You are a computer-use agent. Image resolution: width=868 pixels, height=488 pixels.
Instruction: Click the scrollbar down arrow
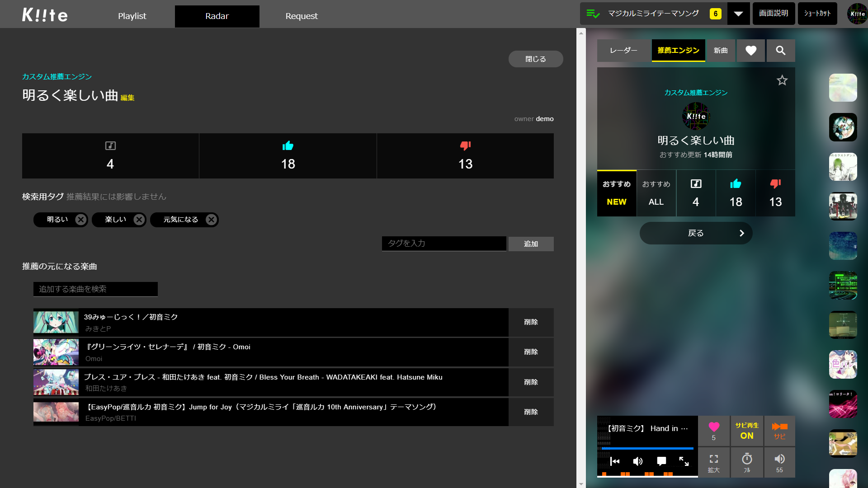(581, 484)
